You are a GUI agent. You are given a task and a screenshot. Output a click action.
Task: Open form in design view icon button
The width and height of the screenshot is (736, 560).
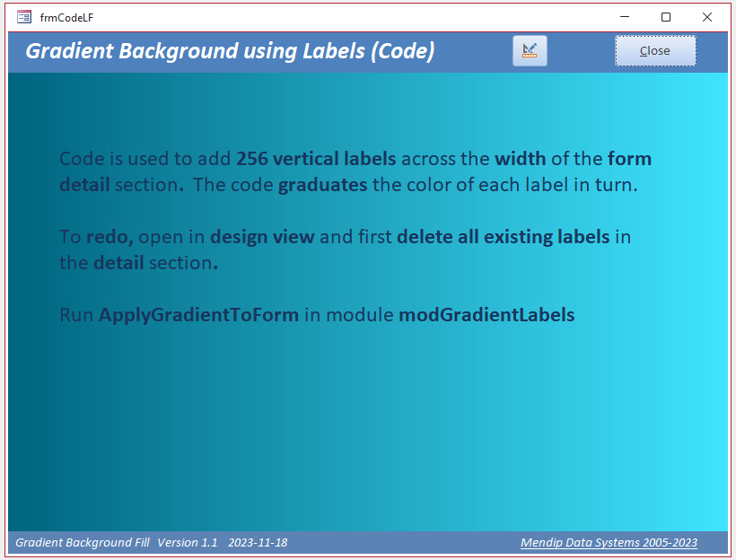530,50
